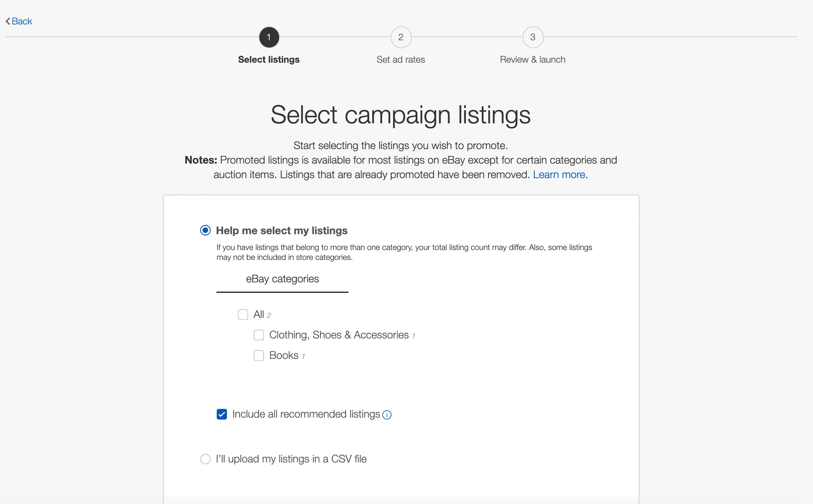
Task: Check the All categories checkbox
Action: point(243,315)
